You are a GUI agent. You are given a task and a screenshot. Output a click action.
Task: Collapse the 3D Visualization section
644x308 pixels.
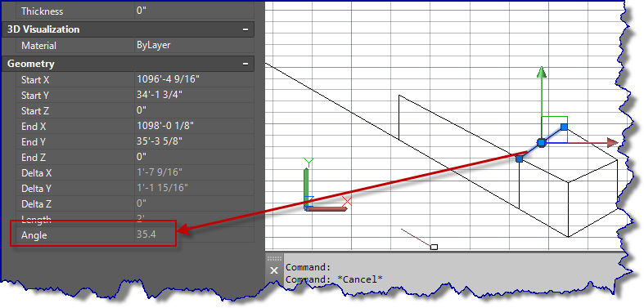click(245, 29)
